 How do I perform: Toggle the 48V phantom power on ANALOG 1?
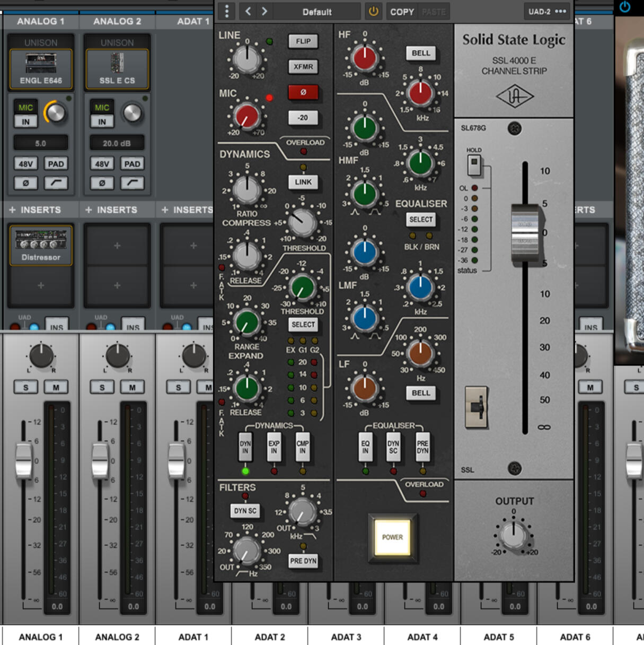(25, 164)
